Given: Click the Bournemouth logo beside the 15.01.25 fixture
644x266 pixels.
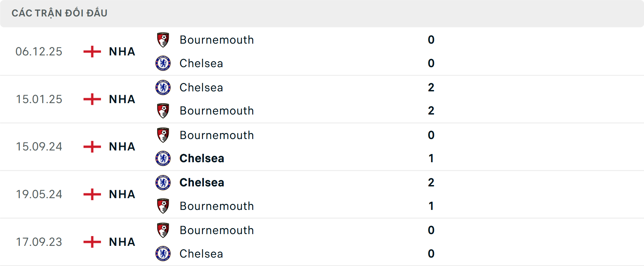Looking at the screenshot, I should click(163, 111).
